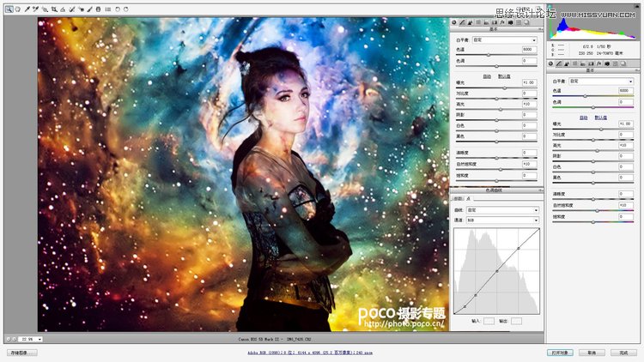Click the 输入 (input) value field under curve

[489, 321]
